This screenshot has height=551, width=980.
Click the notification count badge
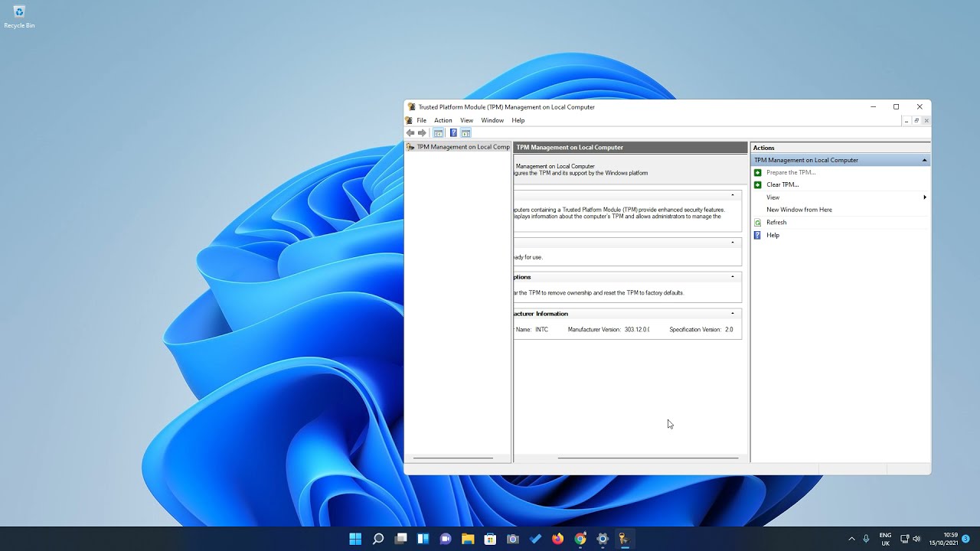click(x=966, y=539)
